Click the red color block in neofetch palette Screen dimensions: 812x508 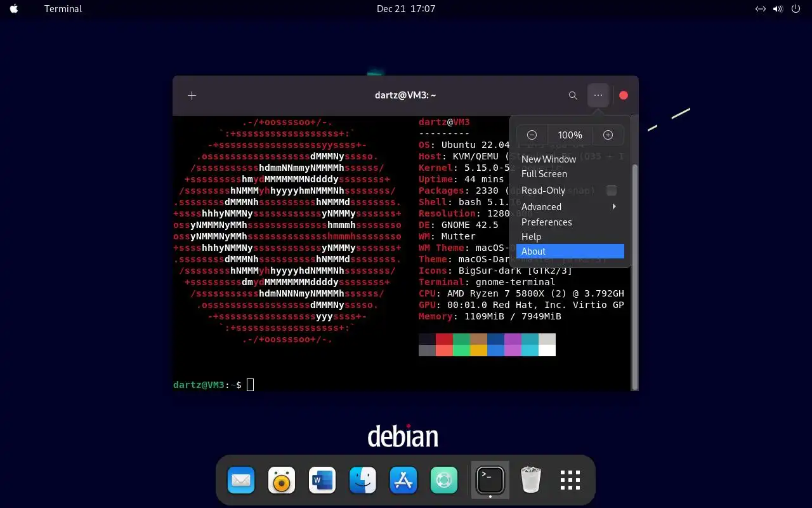click(444, 339)
